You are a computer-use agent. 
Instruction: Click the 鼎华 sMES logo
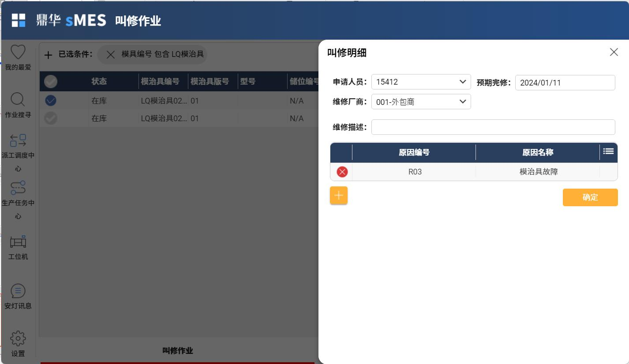tap(71, 20)
